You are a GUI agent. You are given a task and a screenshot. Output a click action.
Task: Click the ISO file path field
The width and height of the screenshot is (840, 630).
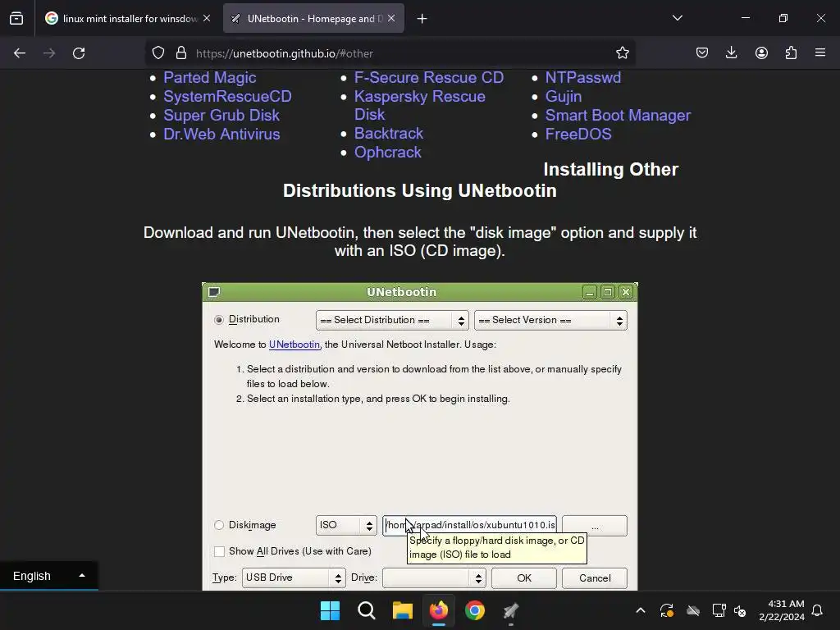pyautogui.click(x=469, y=525)
